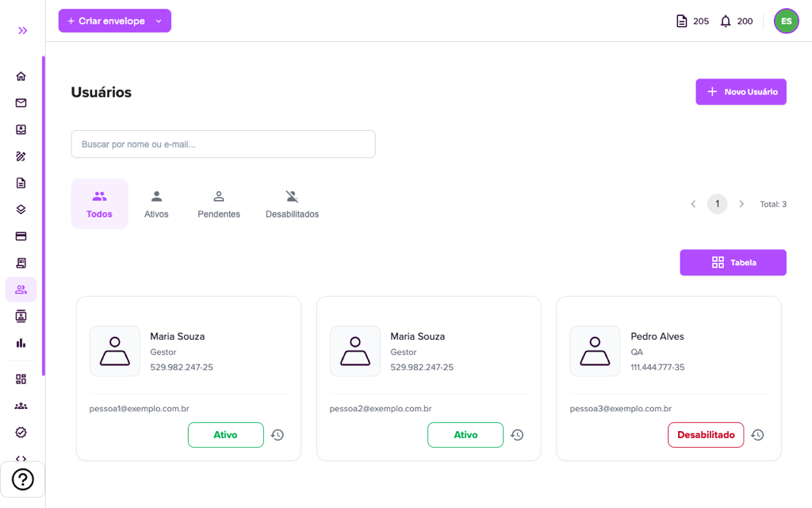
Task: Click the stacked layers icon in the sidebar
Action: 21,210
